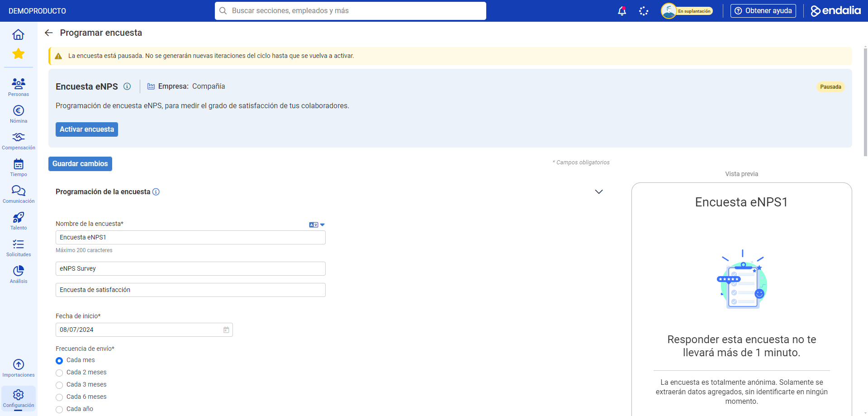Open the Comunicación section

tap(19, 194)
